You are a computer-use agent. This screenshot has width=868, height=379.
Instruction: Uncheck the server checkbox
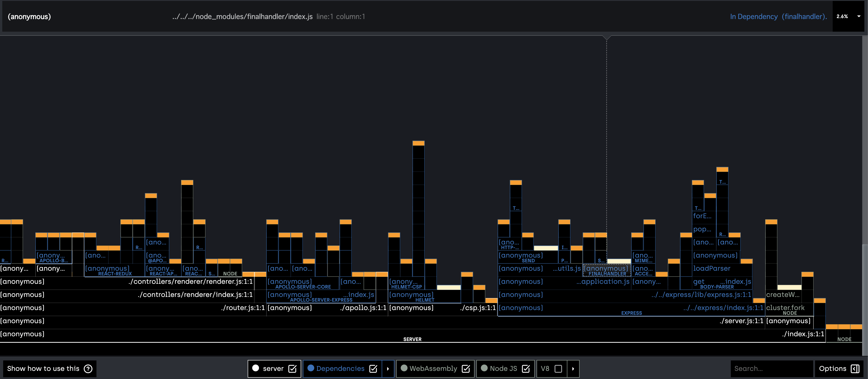(293, 369)
